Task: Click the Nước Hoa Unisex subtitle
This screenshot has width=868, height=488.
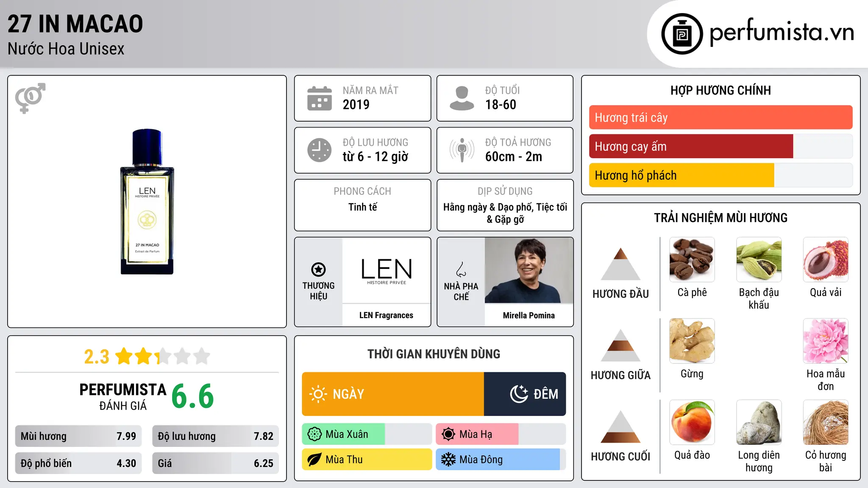Action: click(x=66, y=49)
